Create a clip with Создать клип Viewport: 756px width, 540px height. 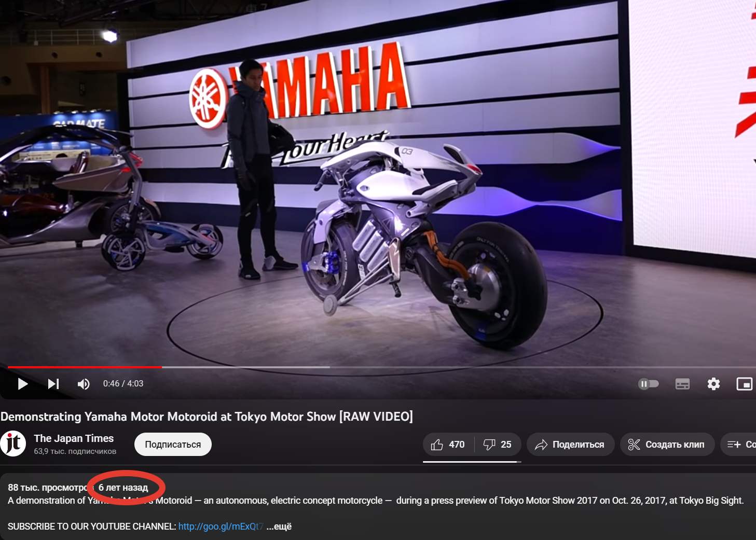[667, 445]
